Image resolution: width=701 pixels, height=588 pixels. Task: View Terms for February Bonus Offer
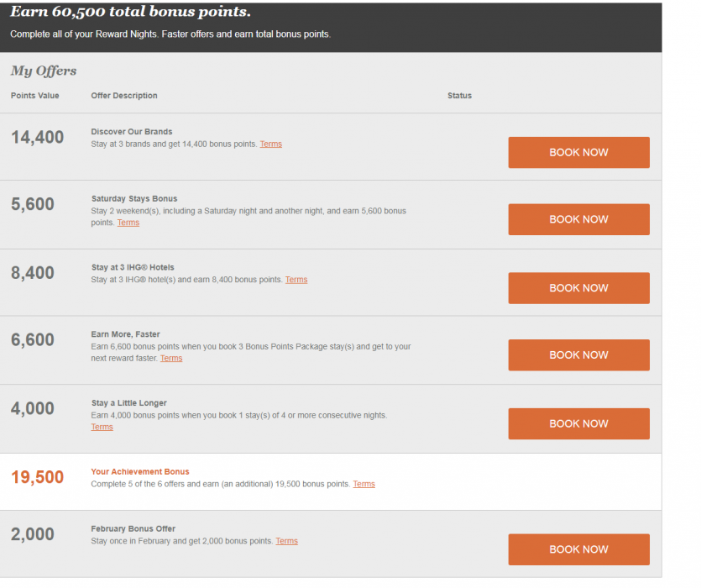286,541
